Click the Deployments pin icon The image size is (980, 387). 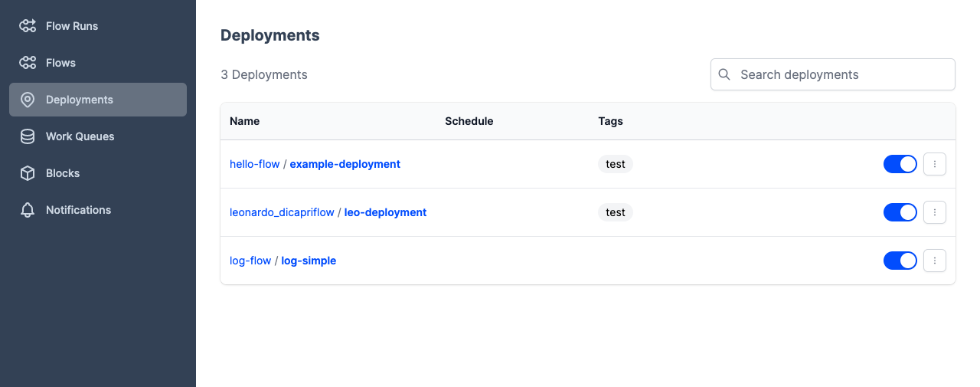click(28, 100)
